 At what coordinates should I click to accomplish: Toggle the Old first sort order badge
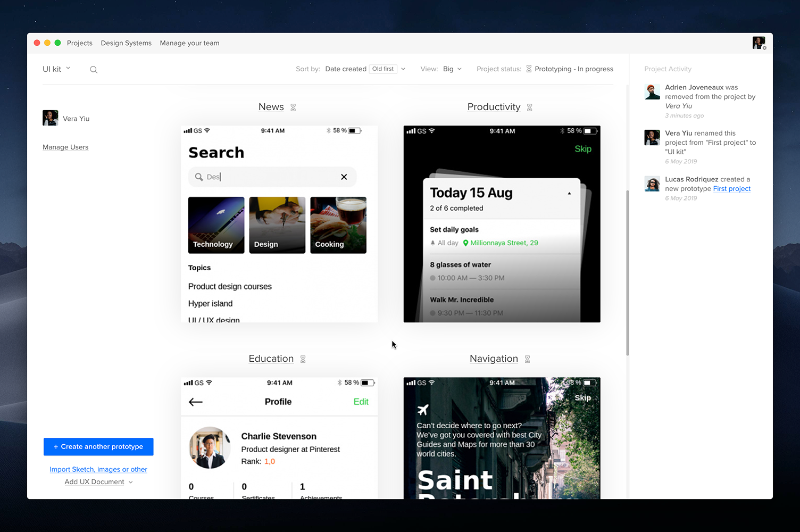(x=383, y=69)
